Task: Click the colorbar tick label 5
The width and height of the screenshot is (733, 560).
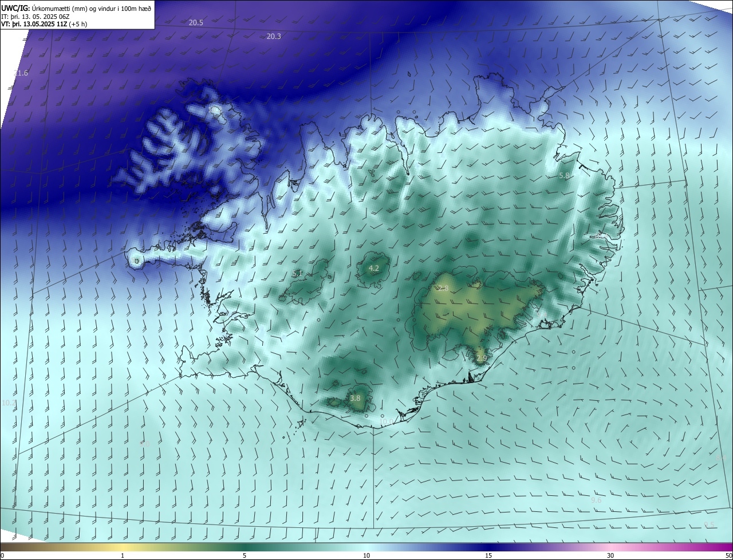Action: click(x=245, y=556)
